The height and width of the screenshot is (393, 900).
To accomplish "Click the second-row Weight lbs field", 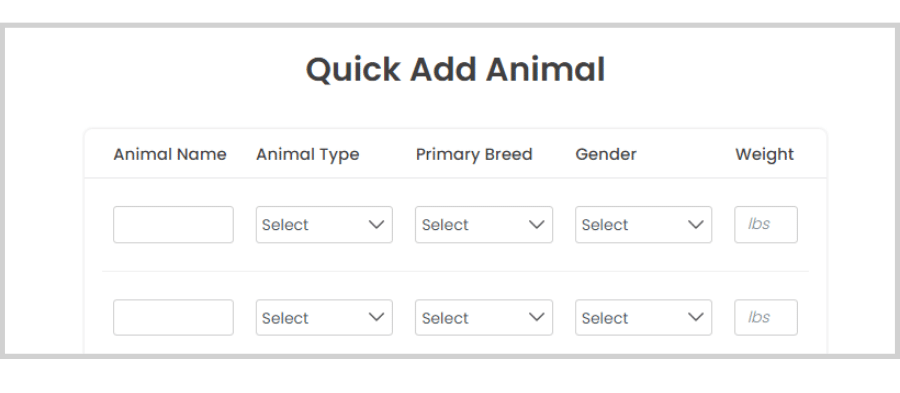I will pos(766,317).
